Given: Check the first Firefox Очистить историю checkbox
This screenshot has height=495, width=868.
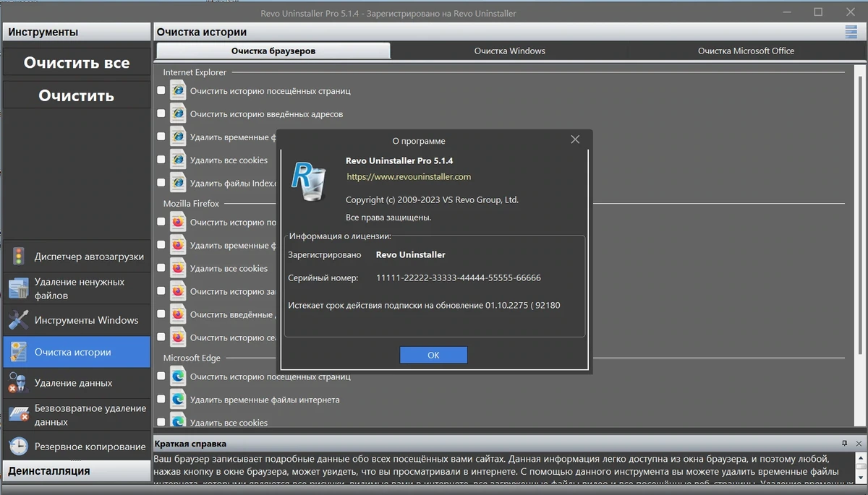Looking at the screenshot, I should (x=161, y=223).
